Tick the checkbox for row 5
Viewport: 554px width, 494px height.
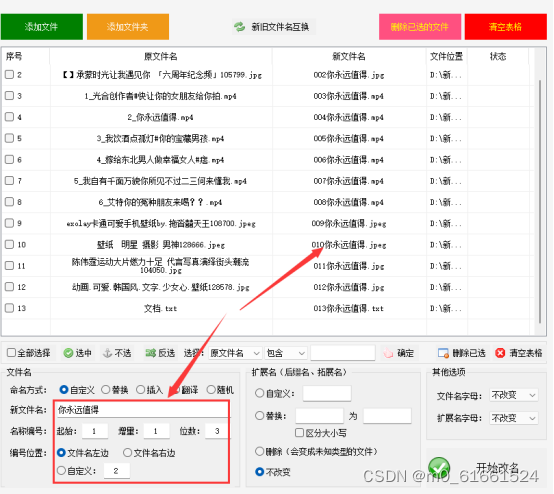coord(10,138)
